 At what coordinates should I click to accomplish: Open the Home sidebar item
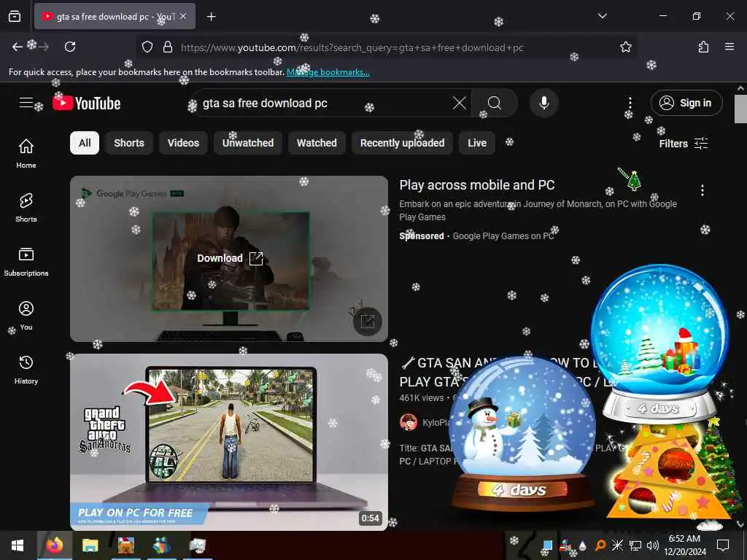[26, 153]
